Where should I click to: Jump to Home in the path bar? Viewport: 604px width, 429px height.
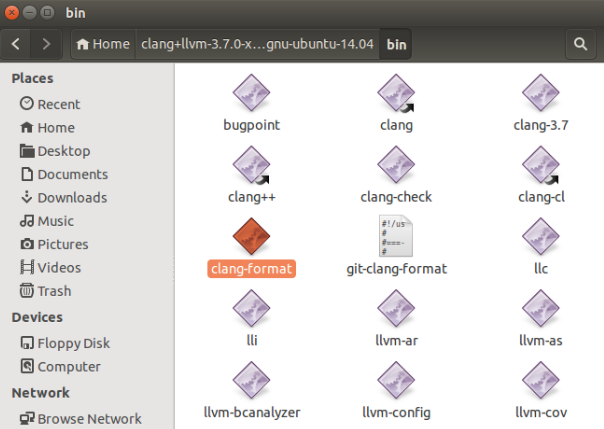click(x=103, y=44)
